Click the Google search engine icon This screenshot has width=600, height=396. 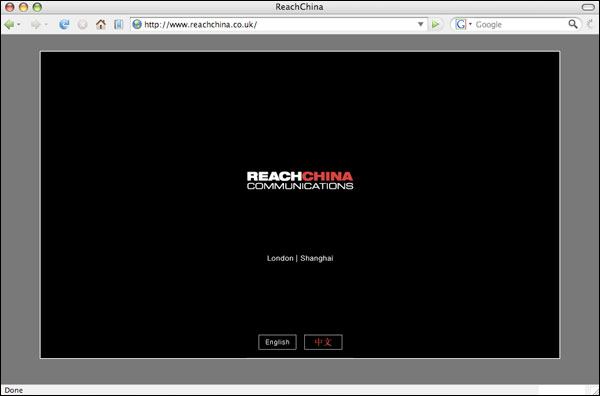[461, 24]
